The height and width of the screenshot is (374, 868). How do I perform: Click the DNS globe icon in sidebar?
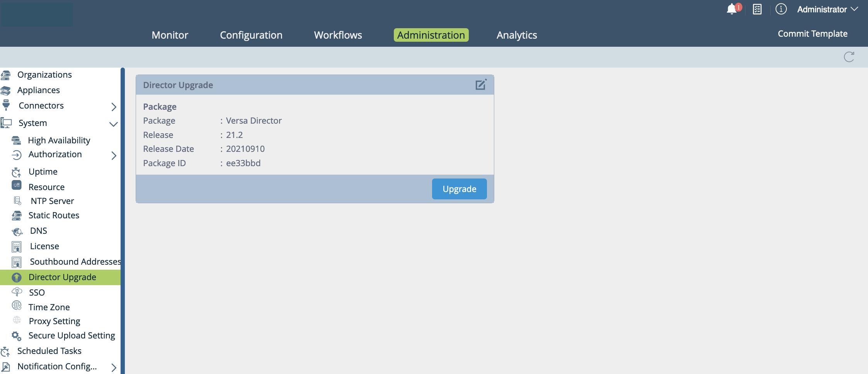pos(17,231)
